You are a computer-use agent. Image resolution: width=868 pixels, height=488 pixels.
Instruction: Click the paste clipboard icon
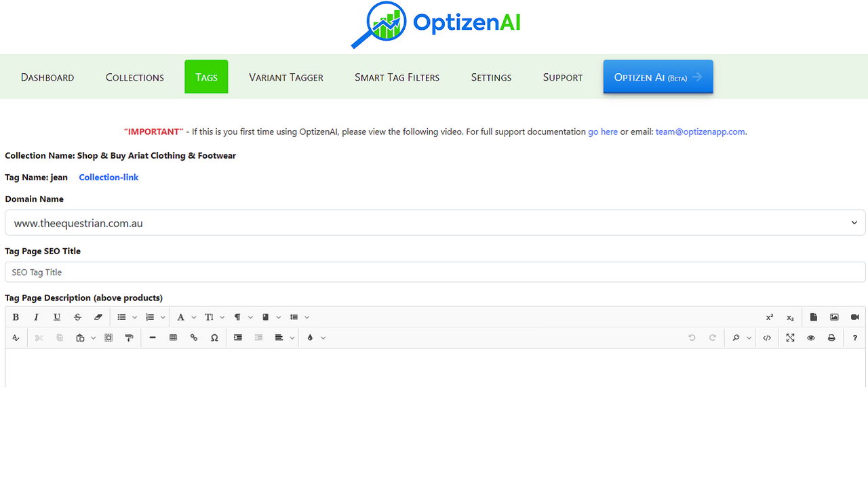(81, 338)
